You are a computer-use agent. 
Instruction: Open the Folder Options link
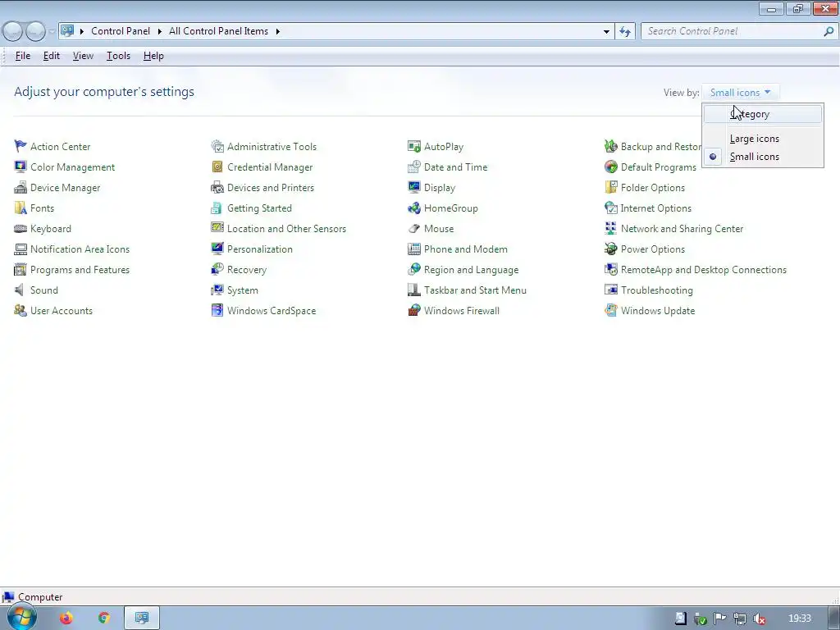click(x=652, y=188)
